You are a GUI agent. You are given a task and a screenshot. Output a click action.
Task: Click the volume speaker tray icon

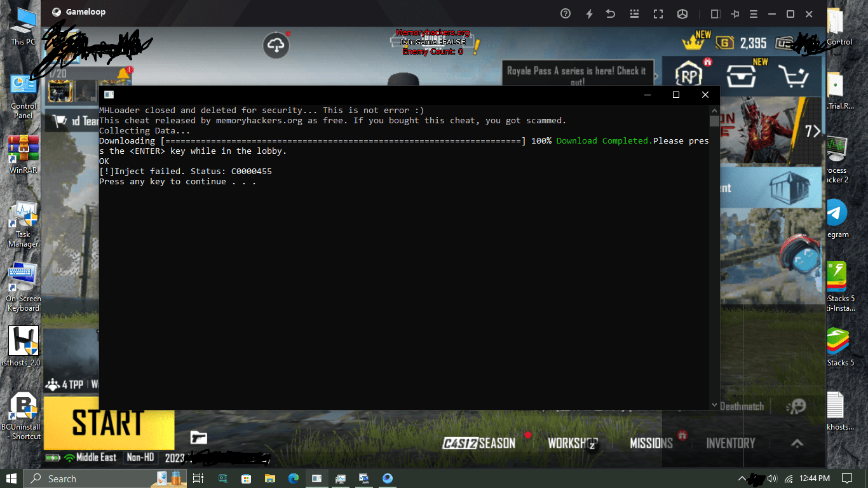[772, 478]
